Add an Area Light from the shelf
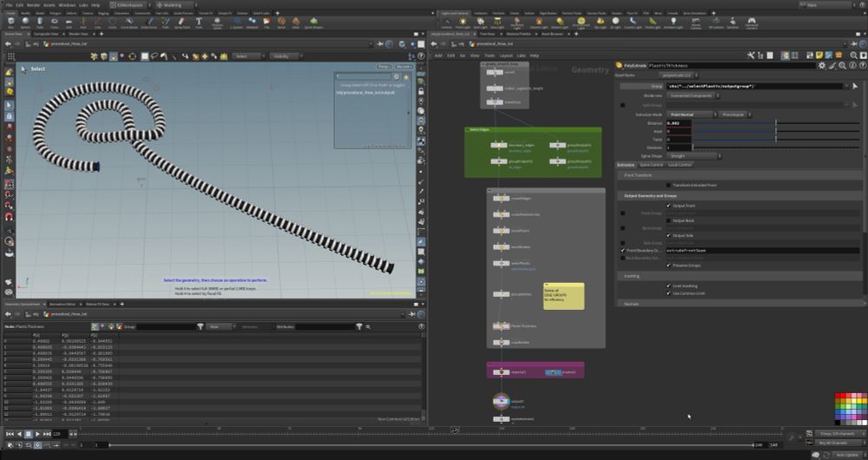868x460 pixels. 497,23
